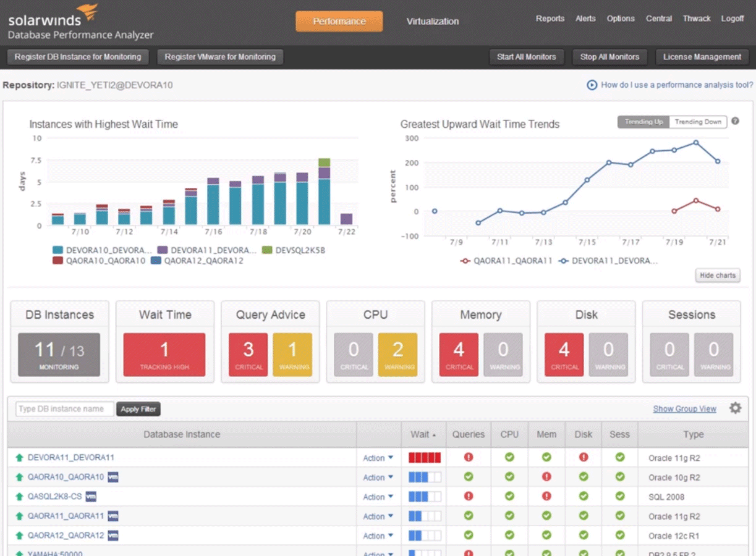Click the CPU checkmark for QAORA12_QAORA12
This screenshot has height=556, width=756.
(x=509, y=536)
